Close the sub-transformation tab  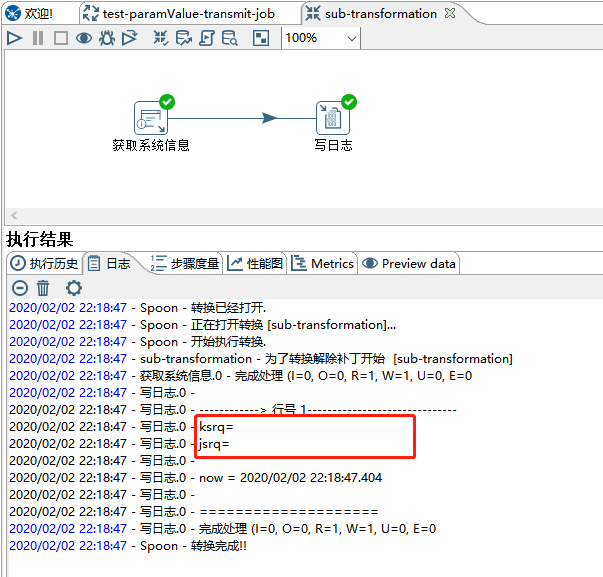click(x=450, y=13)
